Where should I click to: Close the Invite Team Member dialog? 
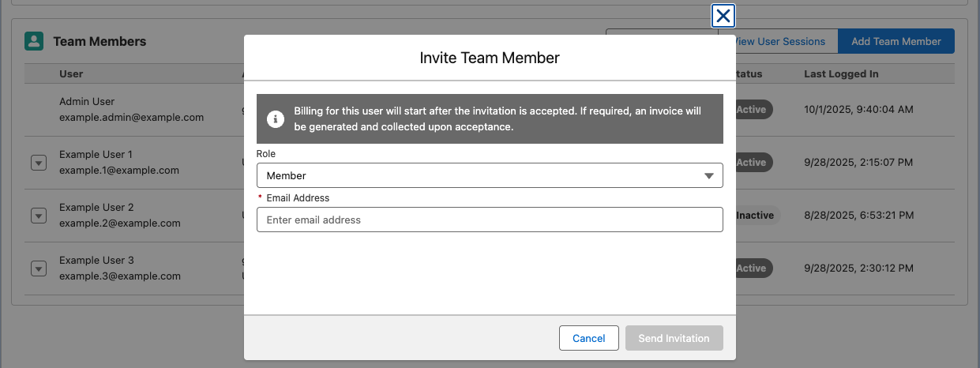click(x=723, y=16)
